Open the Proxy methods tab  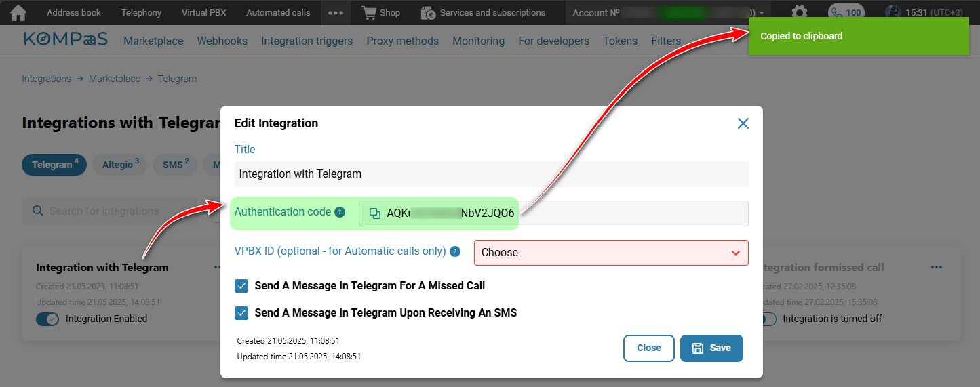[x=402, y=41]
